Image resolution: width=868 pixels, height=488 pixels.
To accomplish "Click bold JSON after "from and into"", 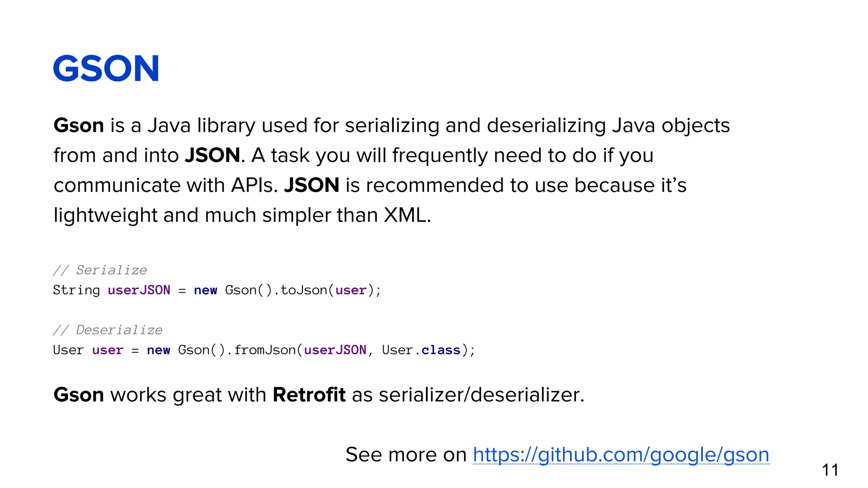I will (x=212, y=155).
